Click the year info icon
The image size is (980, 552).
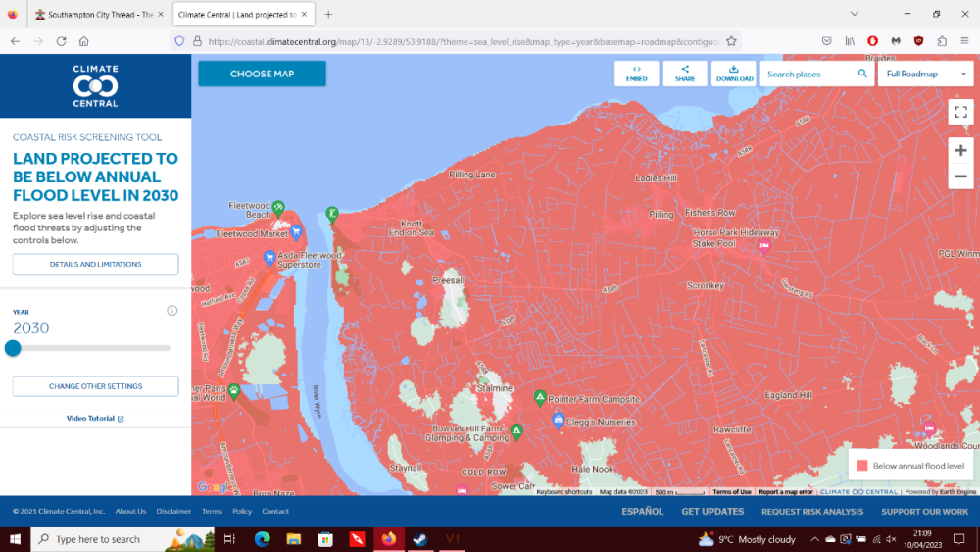coord(172,311)
